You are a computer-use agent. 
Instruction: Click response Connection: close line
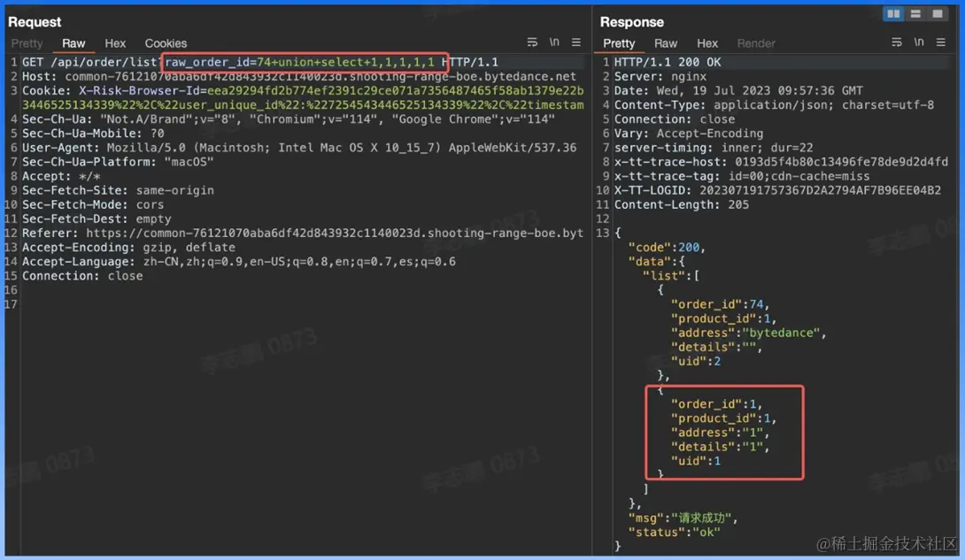(x=675, y=119)
